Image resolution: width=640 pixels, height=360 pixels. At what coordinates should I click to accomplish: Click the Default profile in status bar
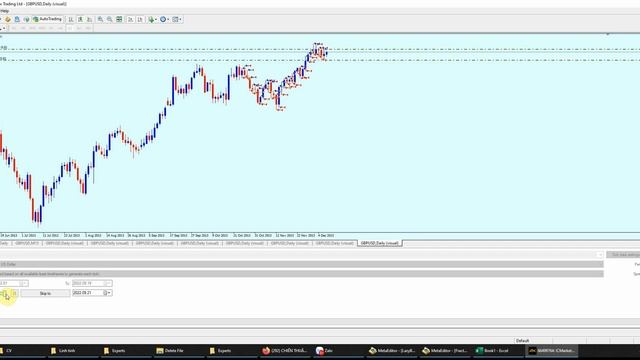(522, 340)
